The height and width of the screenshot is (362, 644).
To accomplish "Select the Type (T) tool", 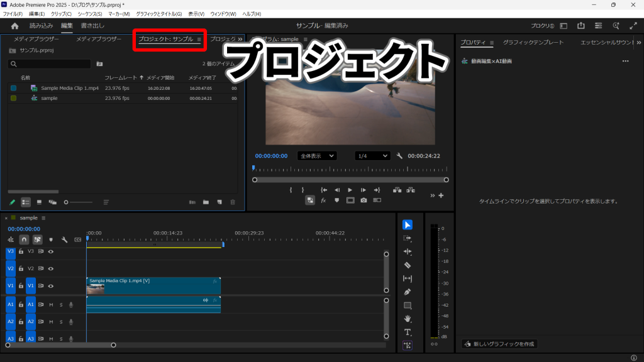I will [407, 332].
